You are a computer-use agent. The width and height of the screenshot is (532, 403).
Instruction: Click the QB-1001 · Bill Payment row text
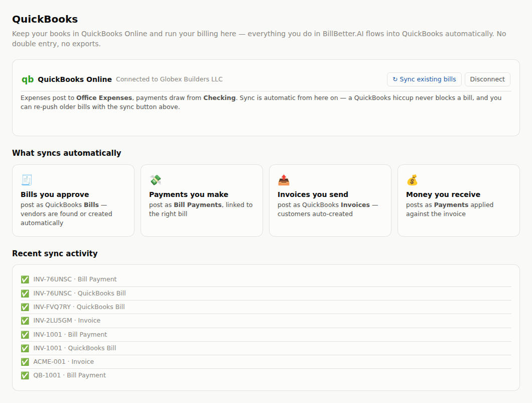coord(70,375)
